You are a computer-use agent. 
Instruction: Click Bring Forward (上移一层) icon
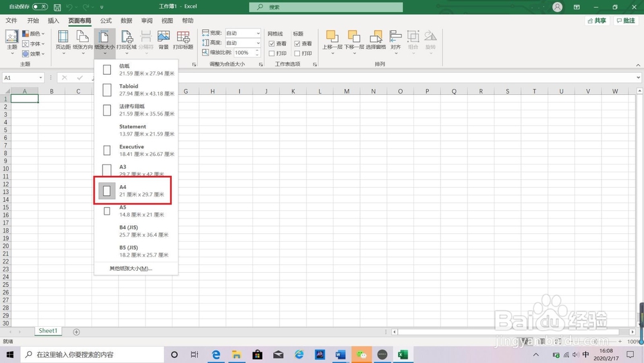332,36
